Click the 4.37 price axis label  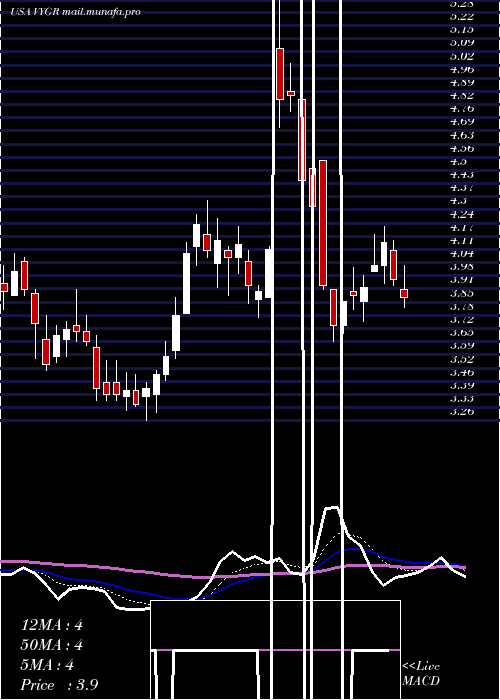[x=462, y=188]
